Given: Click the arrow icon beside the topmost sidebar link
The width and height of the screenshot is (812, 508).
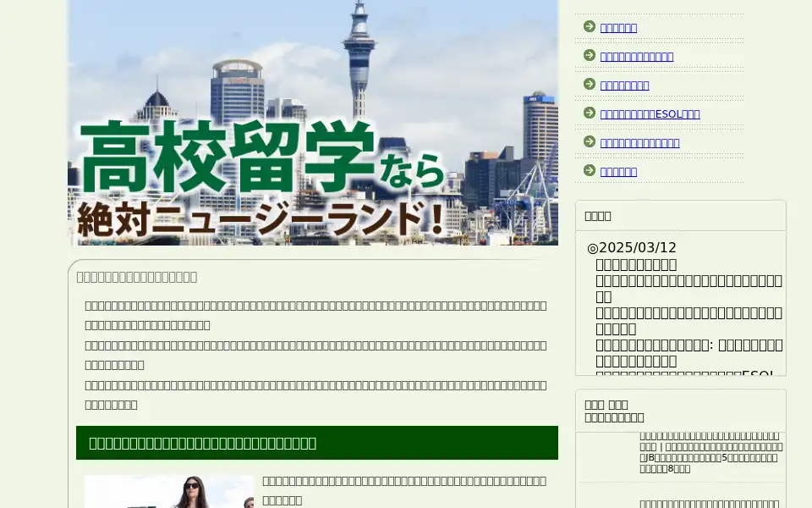Looking at the screenshot, I should click(x=590, y=26).
